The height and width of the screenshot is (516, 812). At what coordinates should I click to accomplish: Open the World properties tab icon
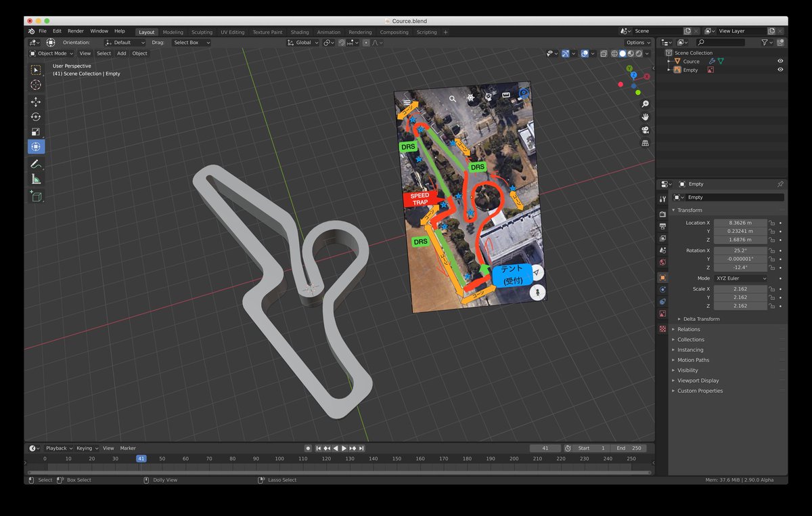[662, 262]
